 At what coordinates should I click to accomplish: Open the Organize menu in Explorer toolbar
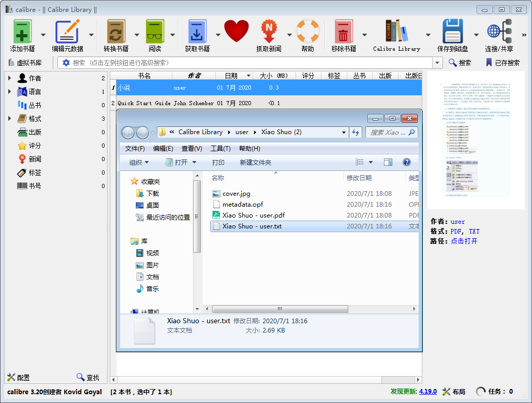(139, 162)
